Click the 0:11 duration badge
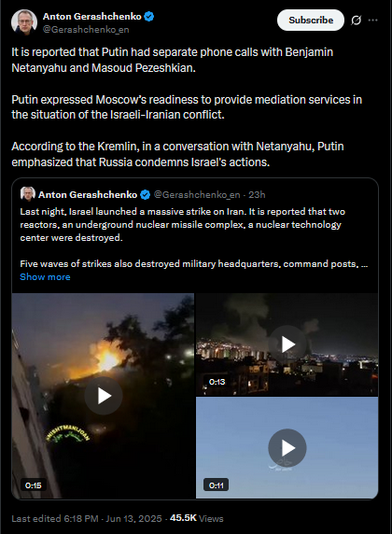This screenshot has width=392, height=534. [216, 485]
